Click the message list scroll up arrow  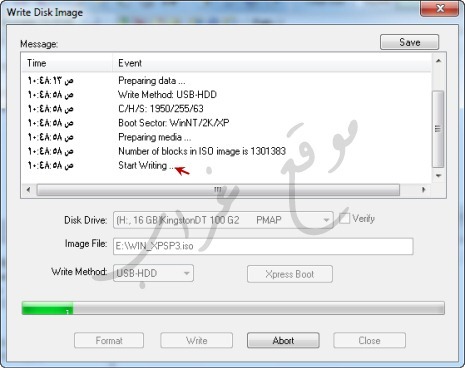point(439,61)
